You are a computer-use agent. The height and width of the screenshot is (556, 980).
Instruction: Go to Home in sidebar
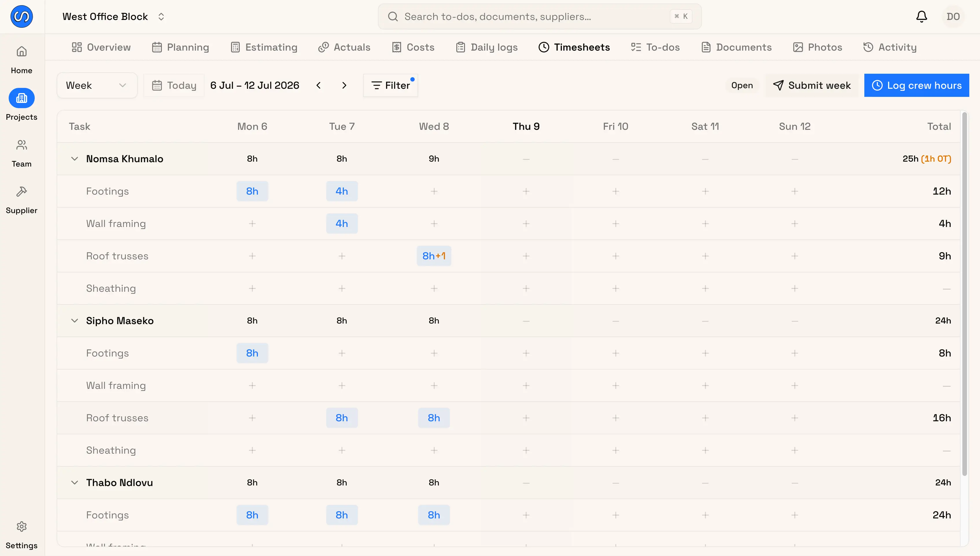pos(22,60)
